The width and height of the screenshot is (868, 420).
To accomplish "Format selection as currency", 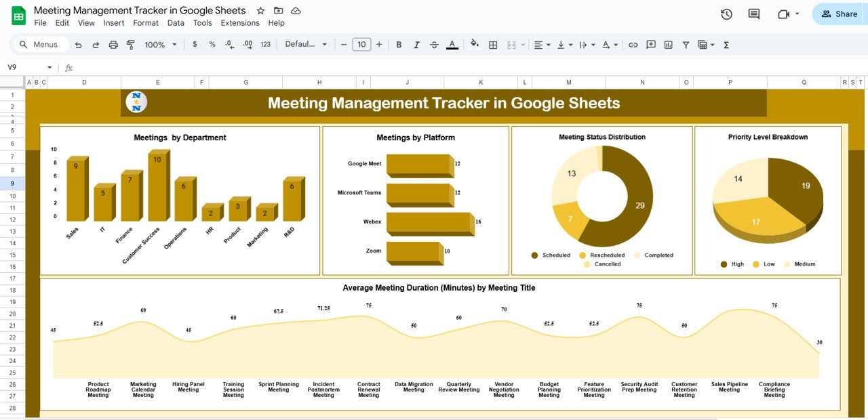I will point(195,44).
